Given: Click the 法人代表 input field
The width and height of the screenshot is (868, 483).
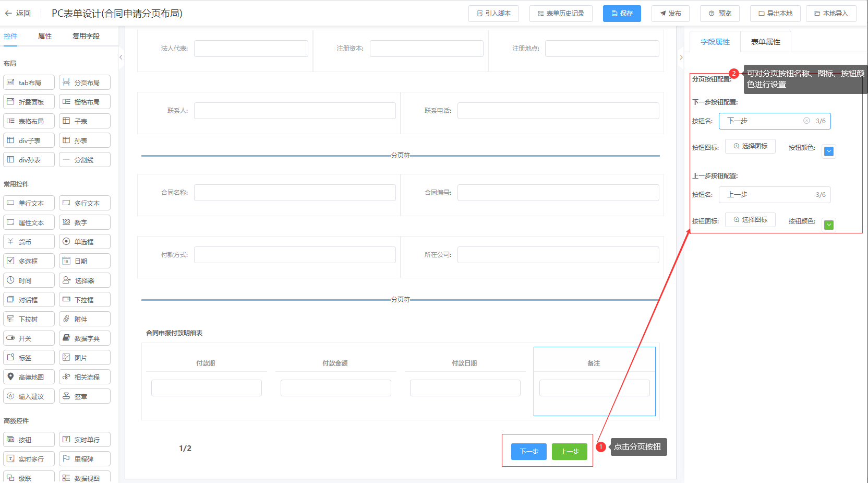Looking at the screenshot, I should [251, 49].
